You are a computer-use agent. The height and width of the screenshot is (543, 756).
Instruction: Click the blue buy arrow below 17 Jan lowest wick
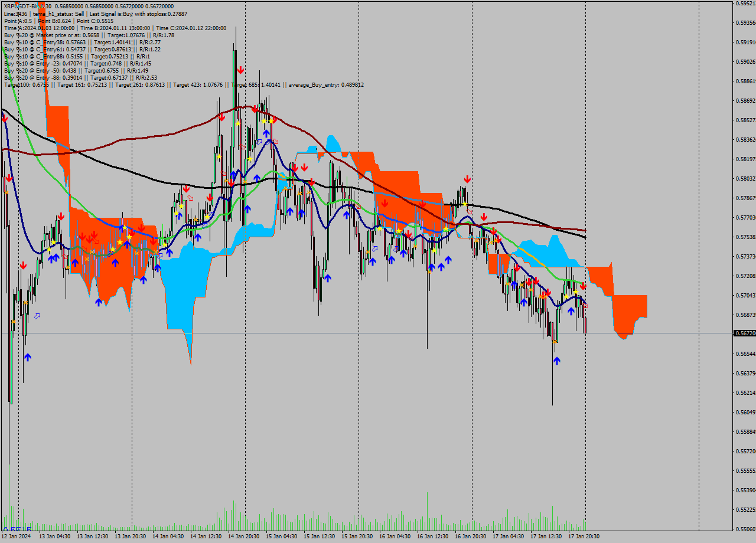click(556, 360)
